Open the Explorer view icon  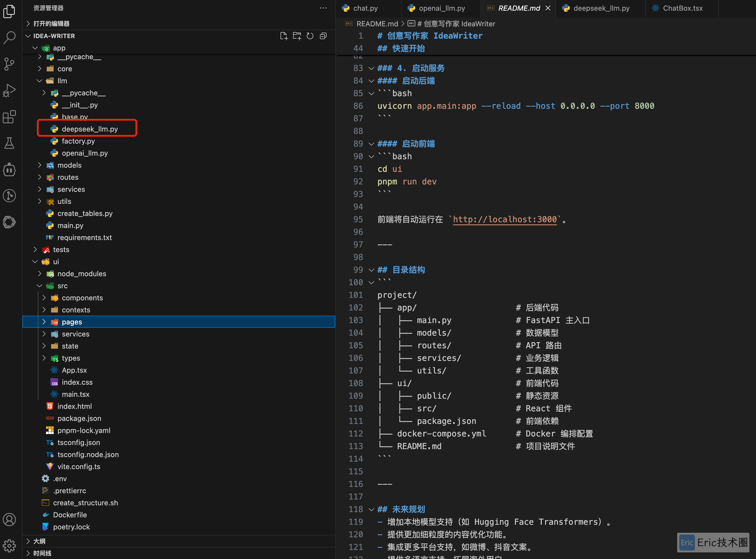(9, 11)
